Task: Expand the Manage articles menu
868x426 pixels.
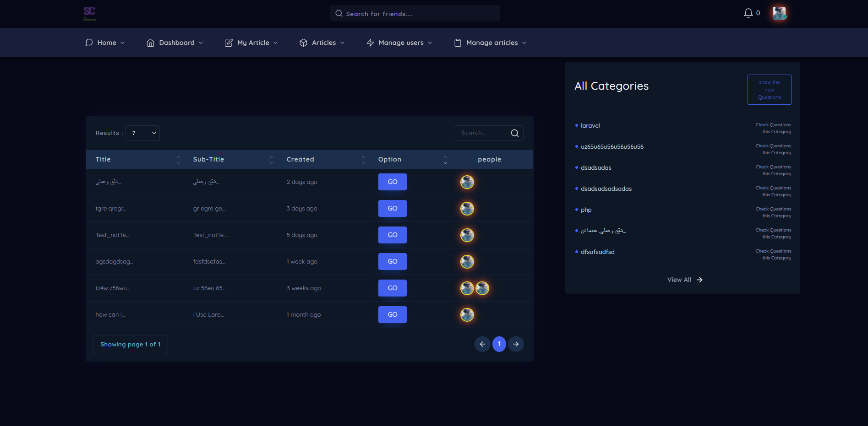Action: [490, 43]
